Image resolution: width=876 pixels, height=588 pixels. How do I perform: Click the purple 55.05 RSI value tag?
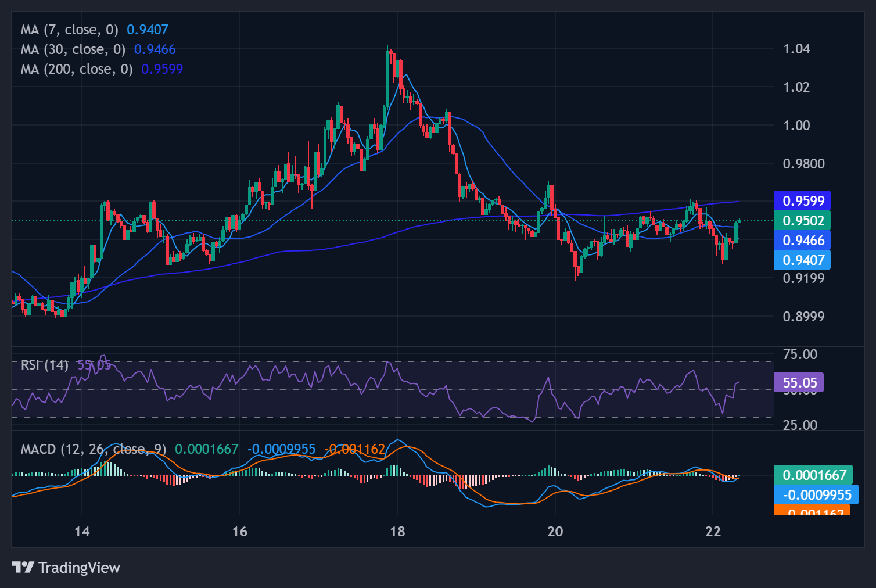(x=799, y=383)
